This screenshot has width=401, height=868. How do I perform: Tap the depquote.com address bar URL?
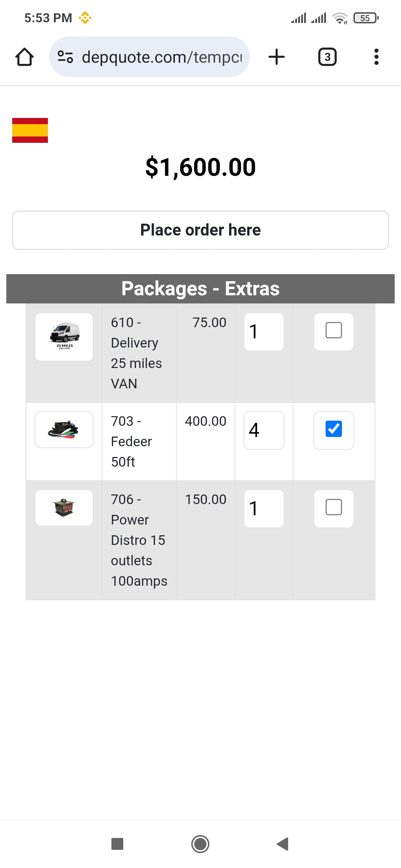(162, 57)
